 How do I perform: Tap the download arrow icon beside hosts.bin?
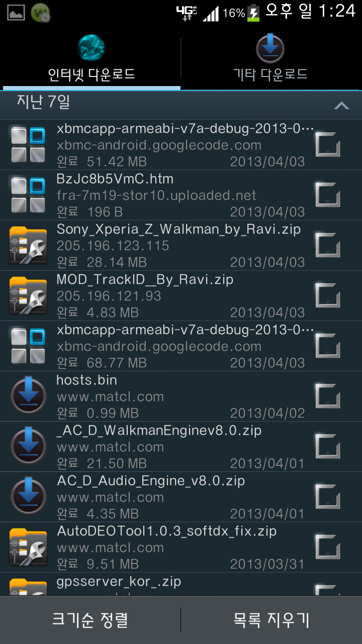(28, 396)
